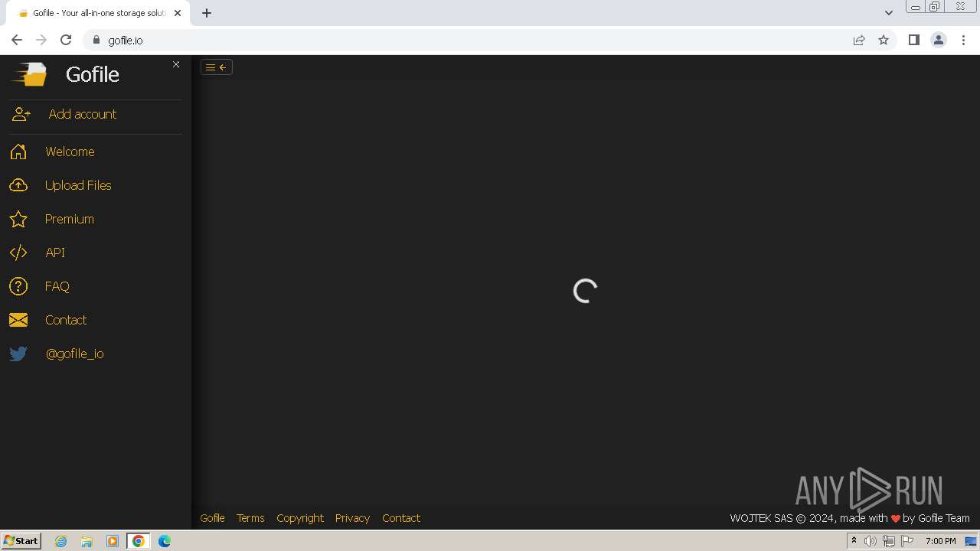The image size is (980, 551).
Task: Click the share page icon in address bar
Action: (859, 40)
